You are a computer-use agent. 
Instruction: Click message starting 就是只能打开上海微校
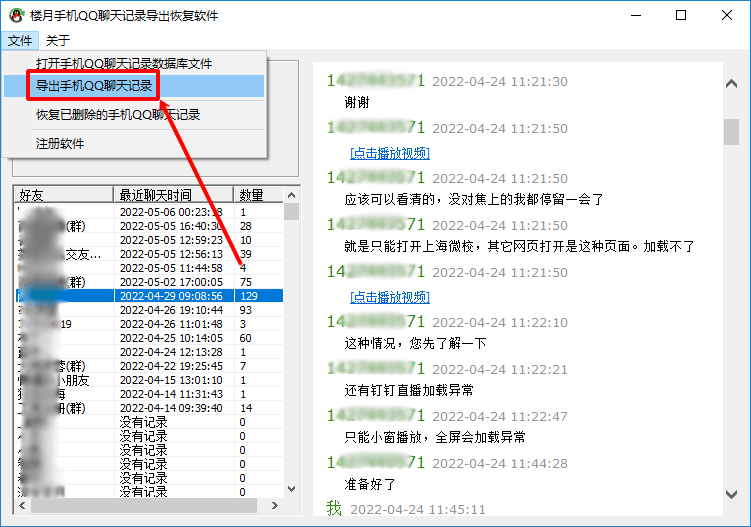pyautogui.click(x=519, y=246)
